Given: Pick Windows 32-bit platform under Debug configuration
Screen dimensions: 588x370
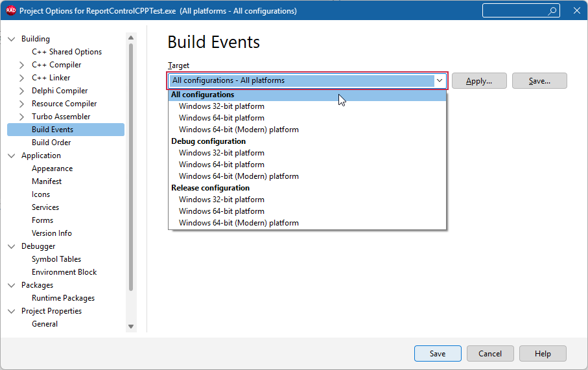Looking at the screenshot, I should point(307,153).
